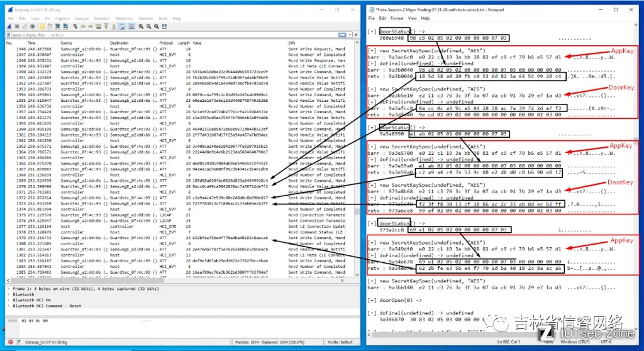The height and width of the screenshot is (351, 644).
Task: Click the capture options gear icon
Action: (32, 27)
